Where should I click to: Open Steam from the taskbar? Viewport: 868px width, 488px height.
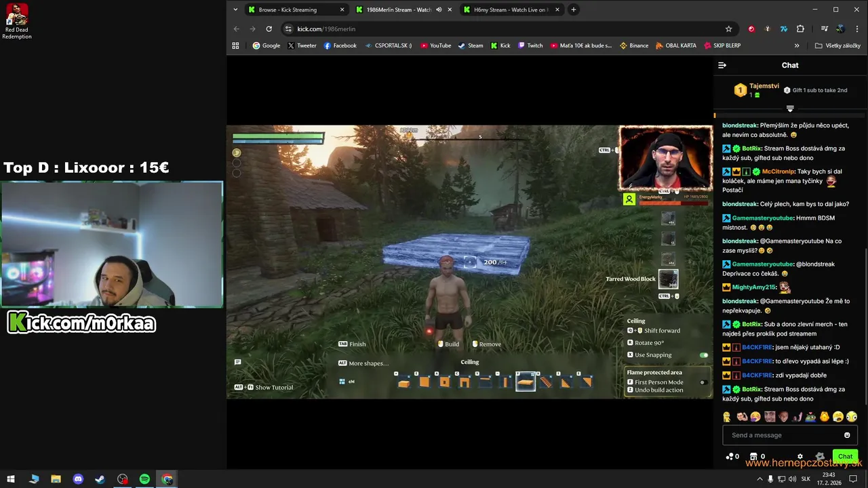pyautogui.click(x=100, y=479)
